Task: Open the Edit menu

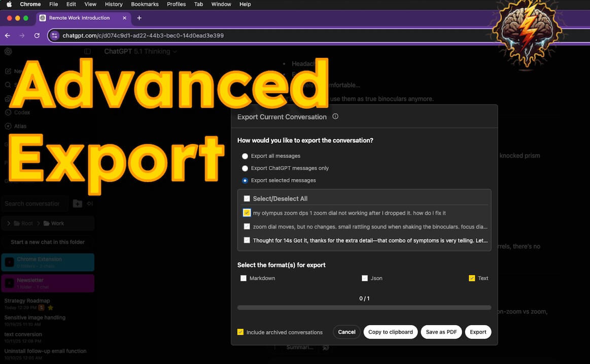Action: (x=71, y=4)
